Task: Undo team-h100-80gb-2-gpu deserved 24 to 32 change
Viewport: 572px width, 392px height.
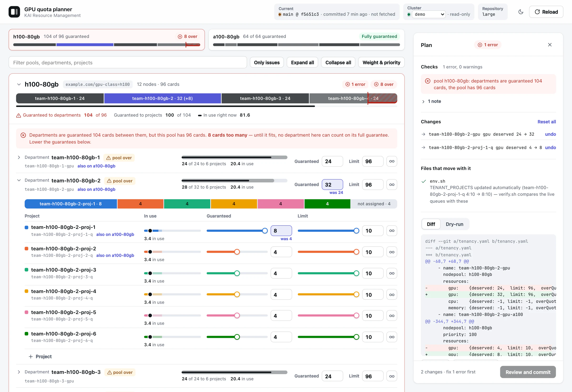Action: click(550, 134)
